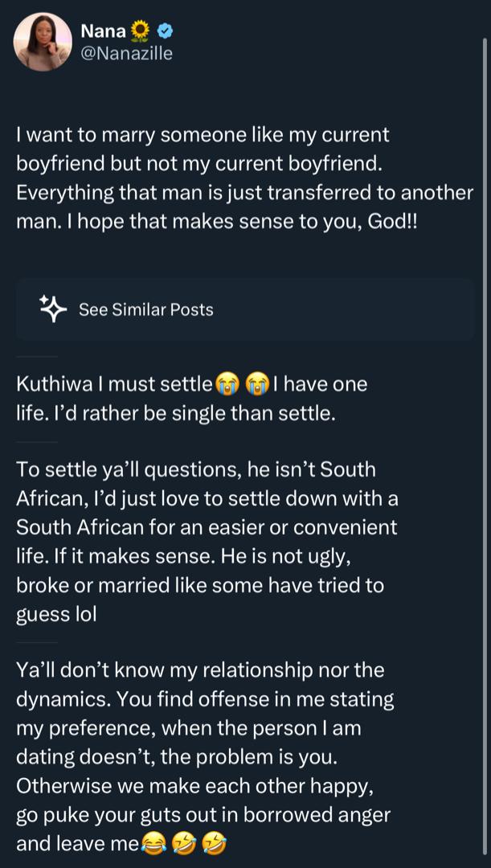Open Nana's profile picture
Screen dimensions: 491x868
[x=43, y=41]
